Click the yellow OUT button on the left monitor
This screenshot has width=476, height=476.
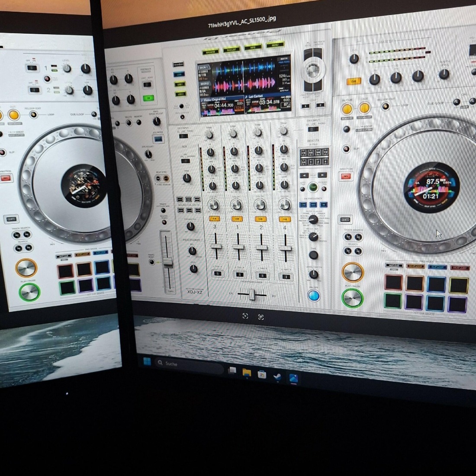(14, 115)
